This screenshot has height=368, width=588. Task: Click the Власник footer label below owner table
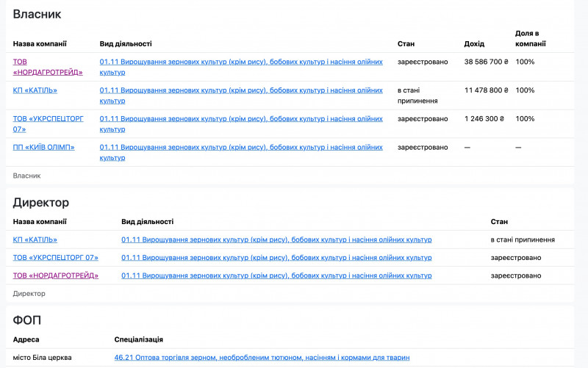tap(26, 176)
